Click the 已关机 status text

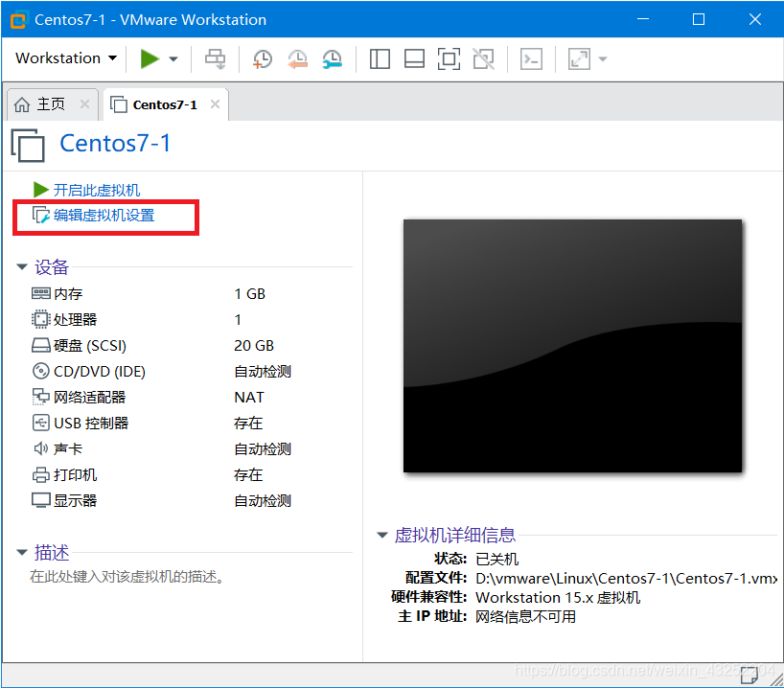click(497, 559)
